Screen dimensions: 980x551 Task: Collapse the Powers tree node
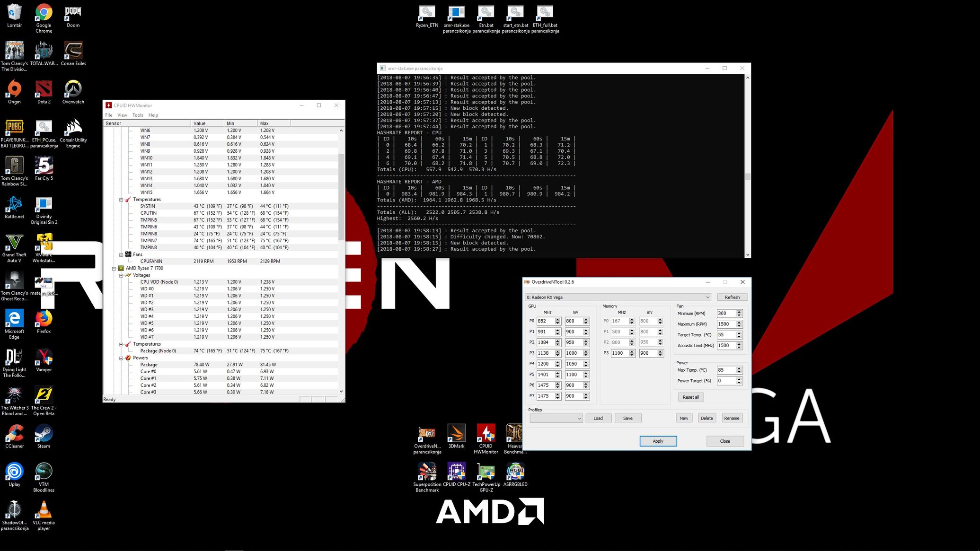[x=121, y=358]
